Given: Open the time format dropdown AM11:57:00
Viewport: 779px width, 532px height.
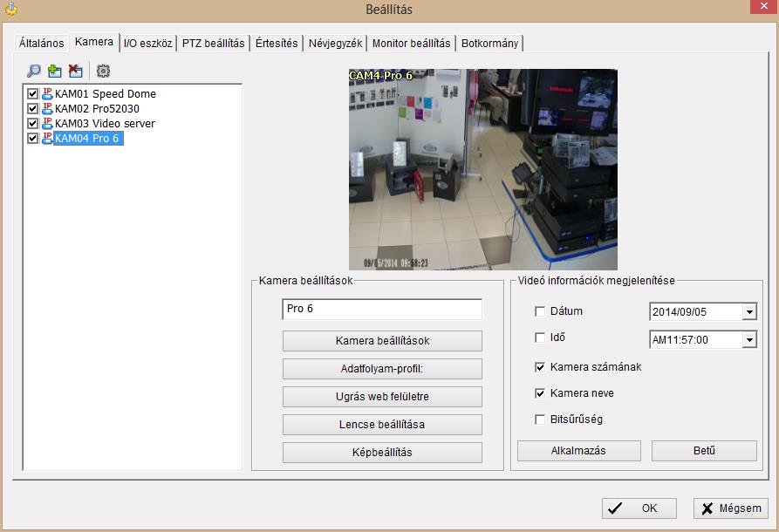Looking at the screenshot, I should click(749, 340).
